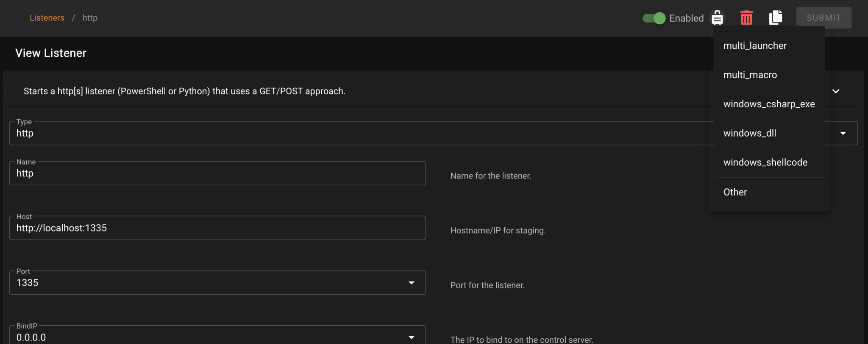Open the Type dropdown arrow
This screenshot has height=344, width=868.
(843, 133)
